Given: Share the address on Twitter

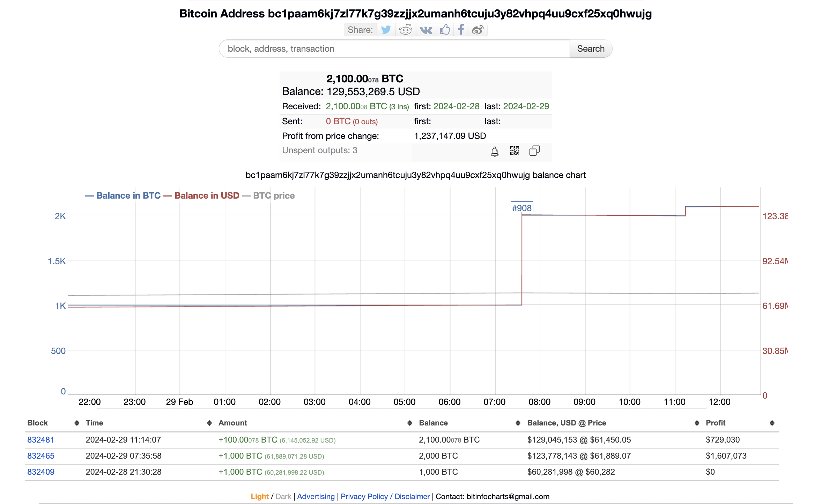Looking at the screenshot, I should pos(386,30).
